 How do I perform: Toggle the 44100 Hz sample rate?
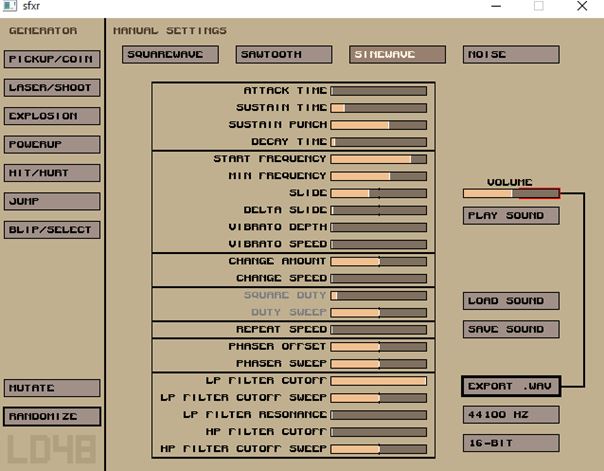click(x=511, y=414)
